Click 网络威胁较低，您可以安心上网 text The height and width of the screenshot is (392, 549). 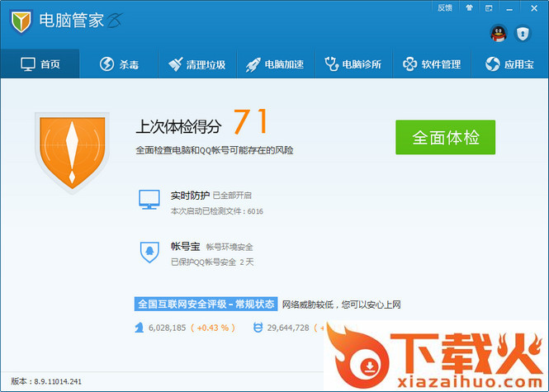click(342, 305)
